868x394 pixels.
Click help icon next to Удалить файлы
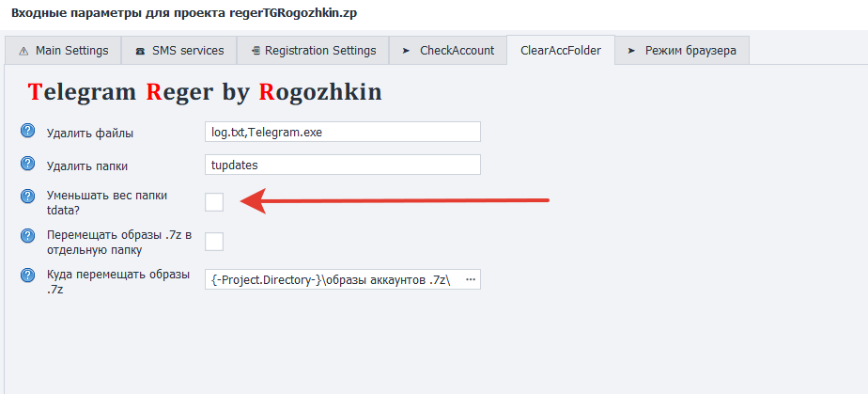(27, 132)
